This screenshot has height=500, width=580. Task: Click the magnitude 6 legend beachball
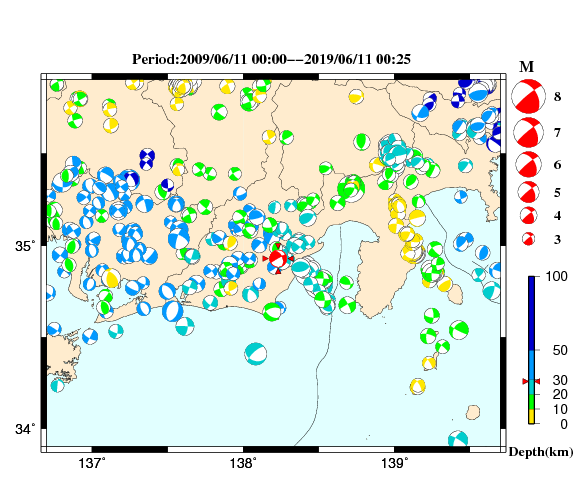pyautogui.click(x=529, y=165)
